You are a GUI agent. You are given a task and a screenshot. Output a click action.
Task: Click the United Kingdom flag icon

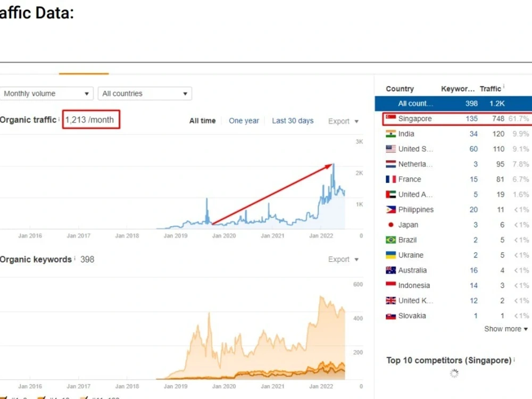(391, 300)
